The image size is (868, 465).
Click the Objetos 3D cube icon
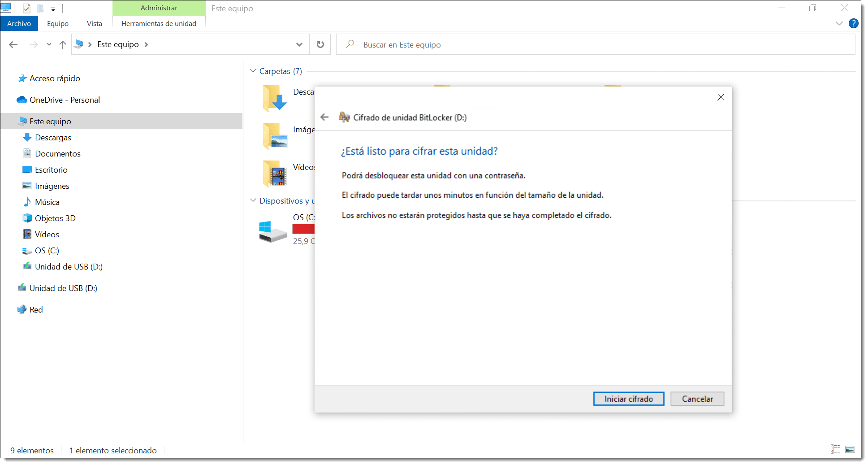(27, 218)
